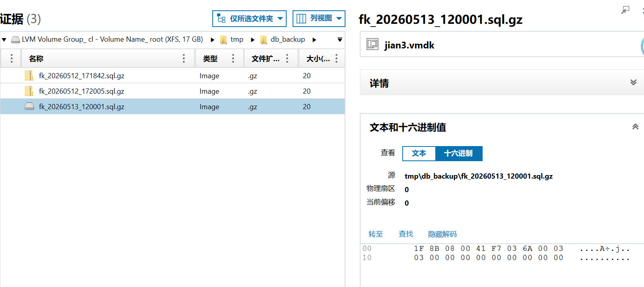Click the db_backup folder icon in breadcrumb
Image resolution: width=644 pixels, height=287 pixels.
click(x=264, y=40)
